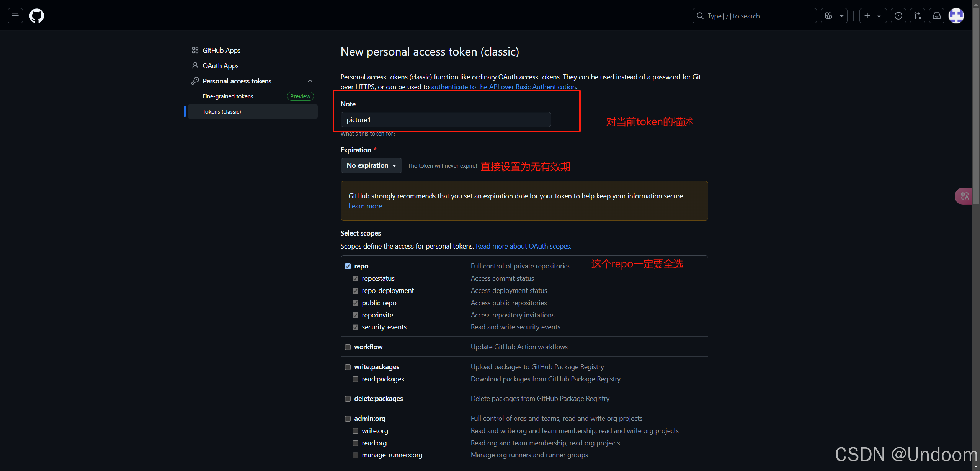
Task: Click the Preview badge
Action: [300, 96]
